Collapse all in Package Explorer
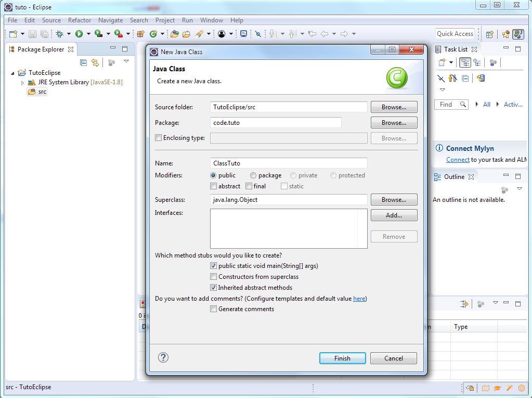 click(x=83, y=62)
